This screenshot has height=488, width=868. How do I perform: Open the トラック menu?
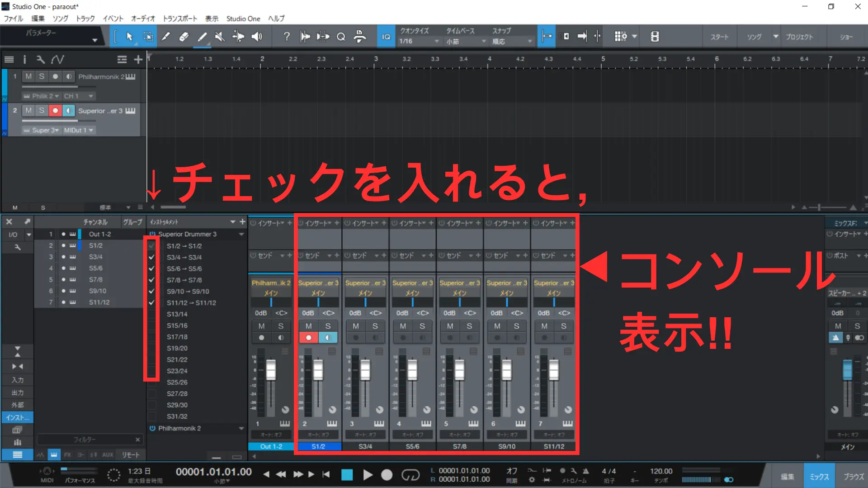pyautogui.click(x=85, y=19)
